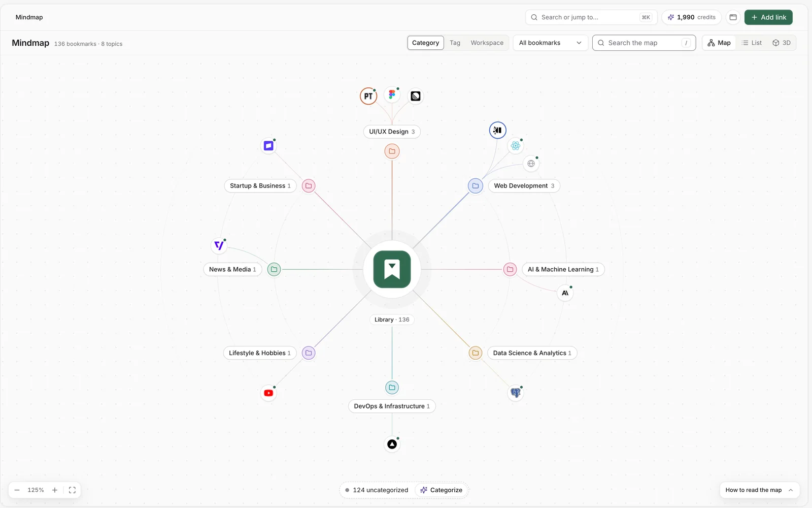Screen dimensions: 812x508
Task: Switch grouping to Tag
Action: [455, 43]
